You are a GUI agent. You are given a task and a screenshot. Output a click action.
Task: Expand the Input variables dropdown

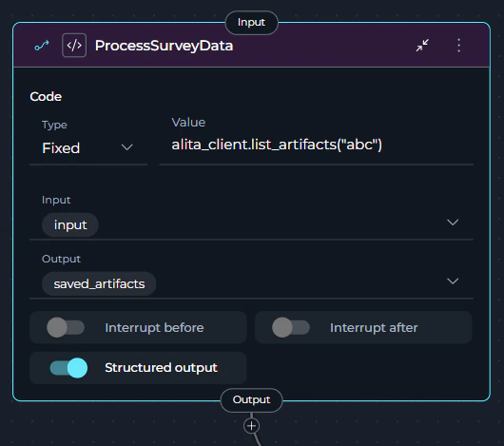[x=453, y=223]
